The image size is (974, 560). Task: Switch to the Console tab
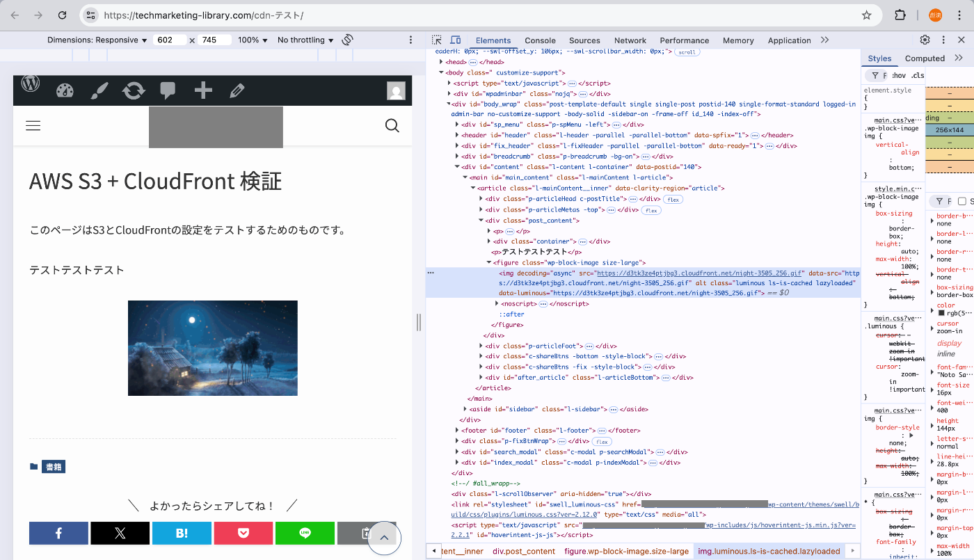tap(540, 40)
